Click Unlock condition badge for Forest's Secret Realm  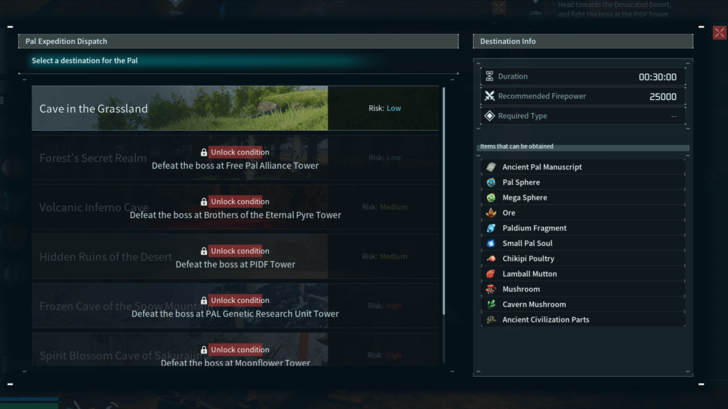coord(240,152)
